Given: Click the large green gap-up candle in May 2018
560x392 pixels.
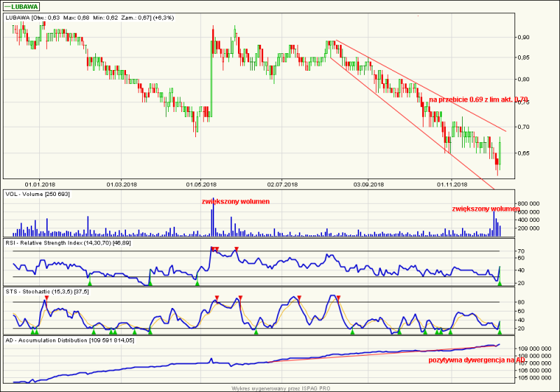Looking at the screenshot, I should coord(211,77).
